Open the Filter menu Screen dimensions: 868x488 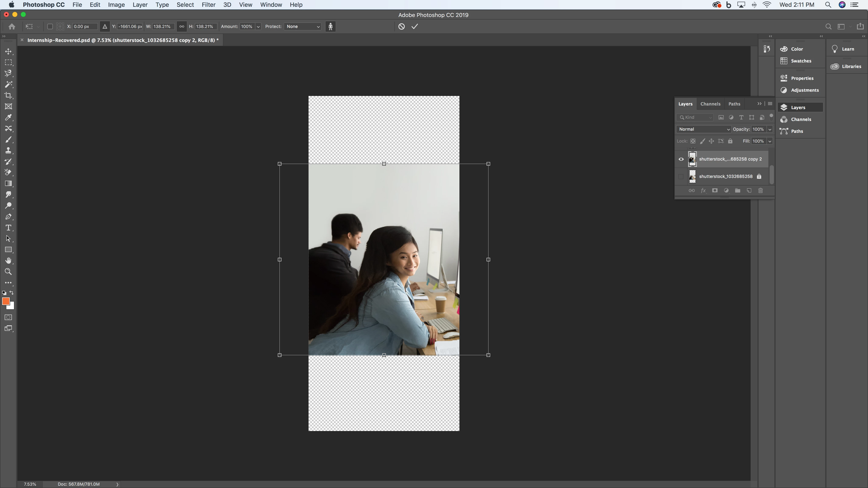[208, 5]
